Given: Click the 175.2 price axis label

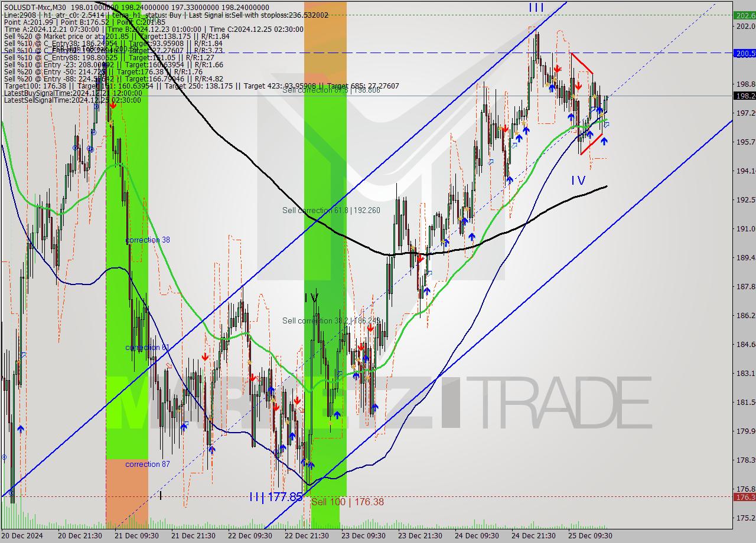Looking at the screenshot, I should coord(745,518).
